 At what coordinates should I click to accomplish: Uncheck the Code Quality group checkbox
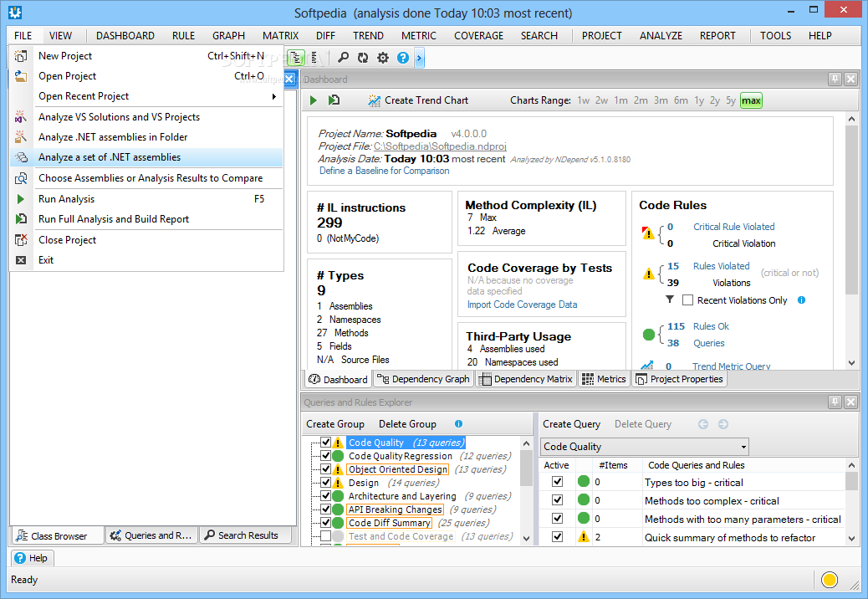point(325,443)
